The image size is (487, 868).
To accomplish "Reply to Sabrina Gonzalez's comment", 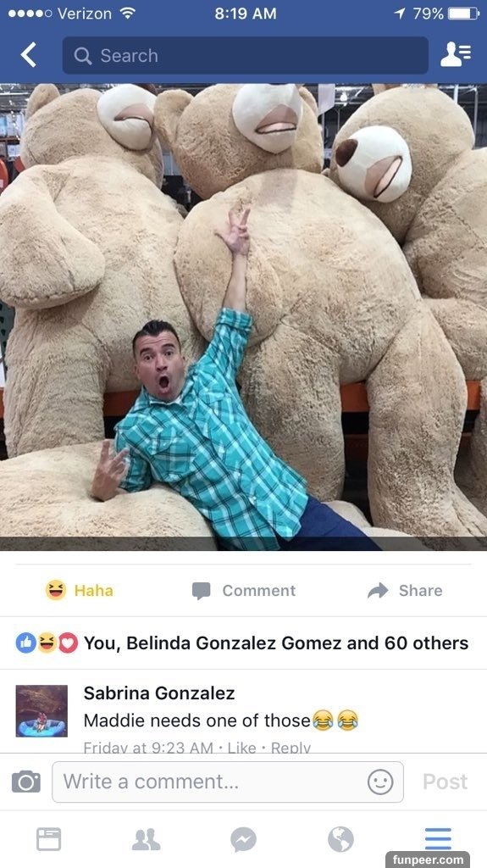I will (x=291, y=748).
